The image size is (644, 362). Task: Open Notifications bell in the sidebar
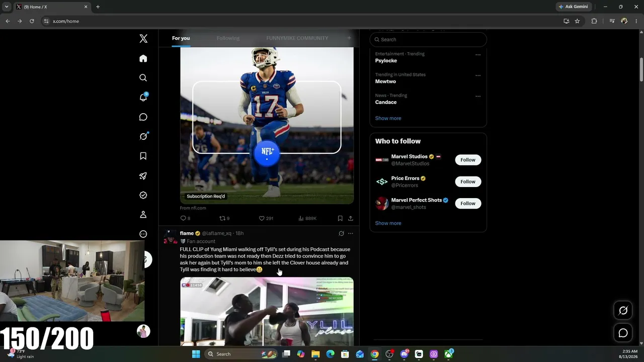(x=143, y=98)
